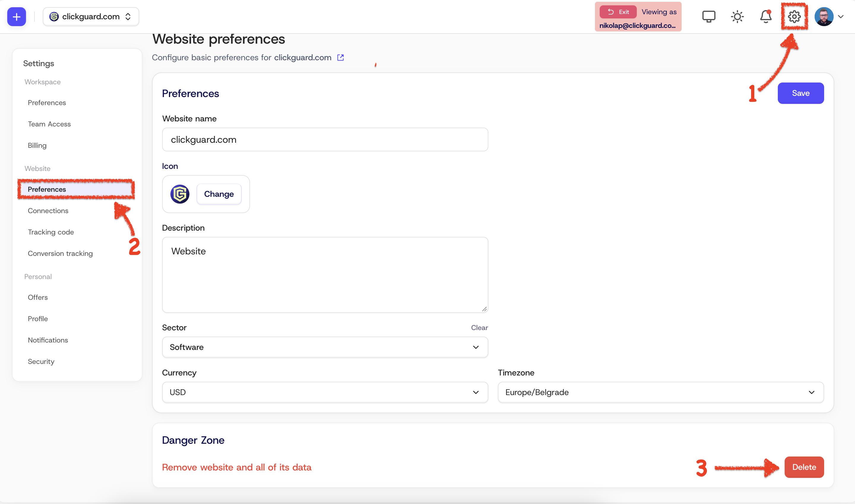Click into the Description text area
Image resolution: width=855 pixels, height=504 pixels.
325,275
